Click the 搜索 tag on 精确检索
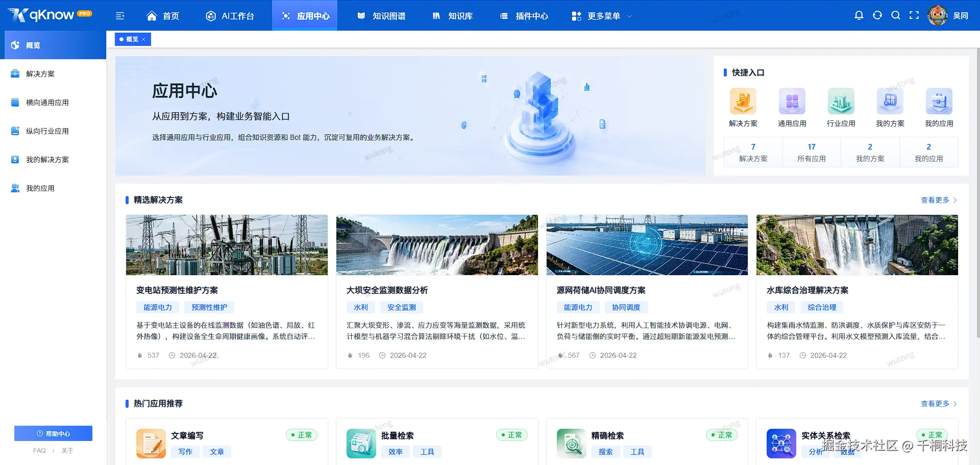Screen dimensions: 980x465 (x=606, y=452)
